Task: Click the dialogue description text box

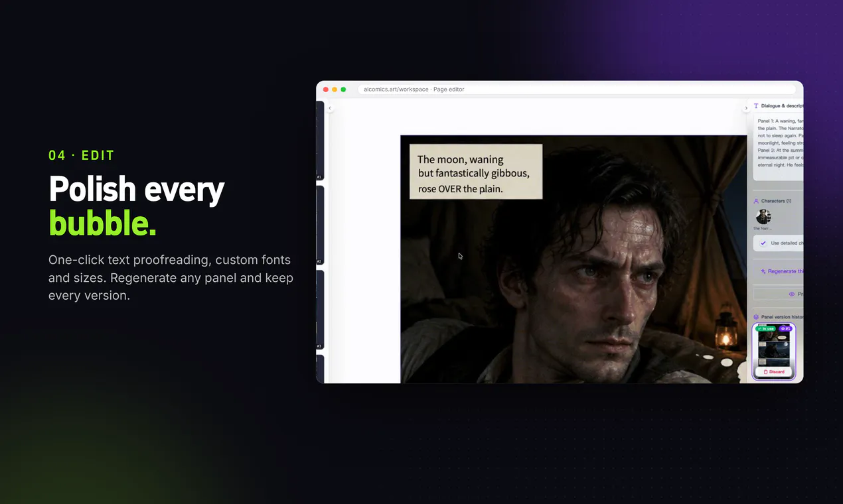Action: (779, 147)
